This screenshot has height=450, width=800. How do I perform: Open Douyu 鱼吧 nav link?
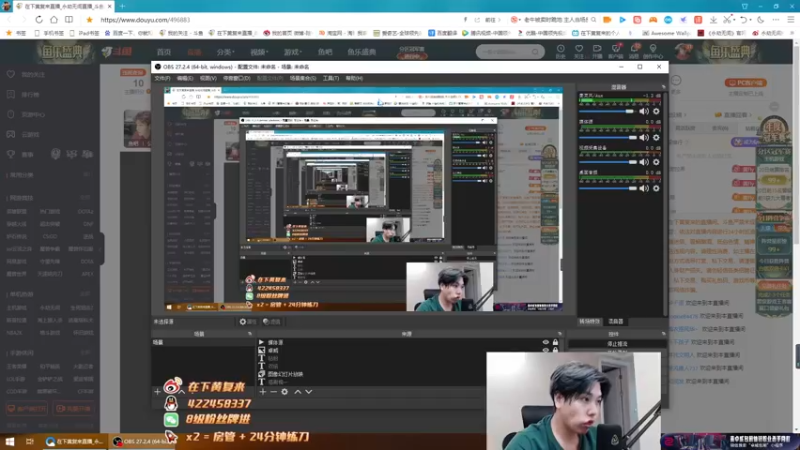coord(324,52)
